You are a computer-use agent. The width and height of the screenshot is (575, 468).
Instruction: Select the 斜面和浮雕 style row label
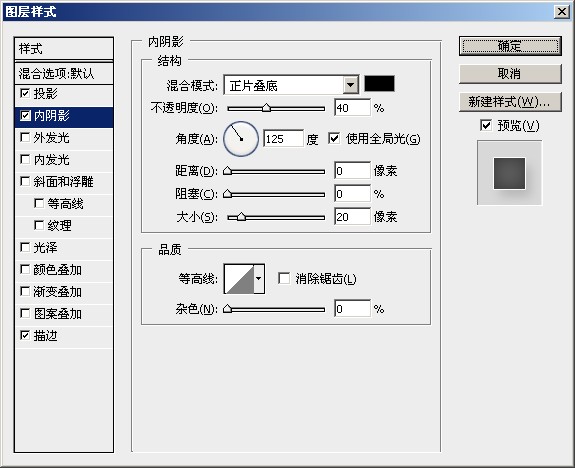pyautogui.click(x=63, y=182)
